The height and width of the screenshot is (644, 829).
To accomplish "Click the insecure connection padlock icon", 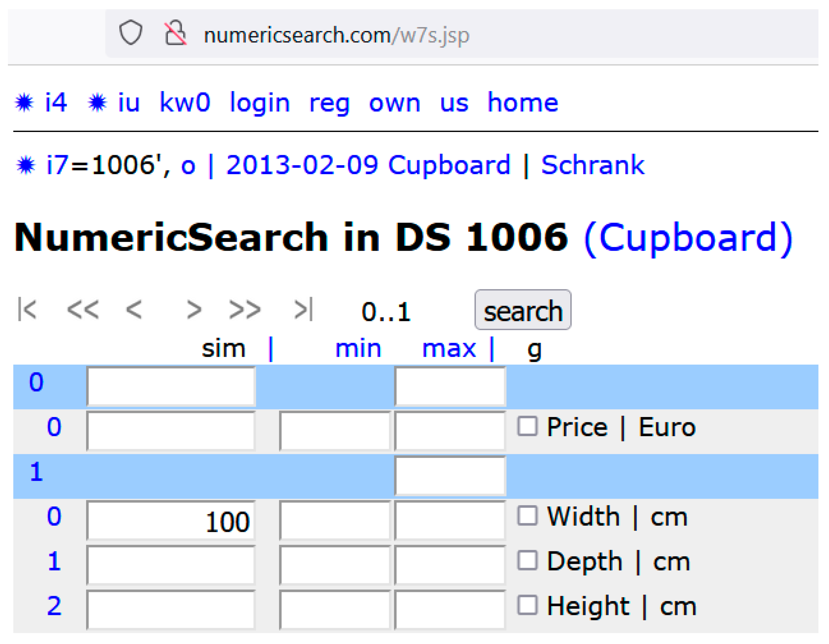I will [175, 33].
